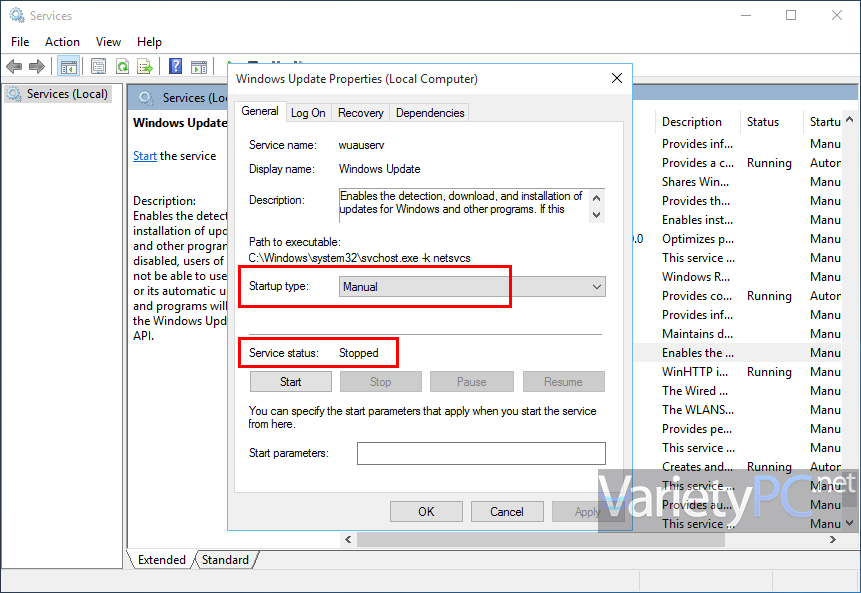The height and width of the screenshot is (593, 861).
Task: Select the Dependencies tab
Action: 430,113
